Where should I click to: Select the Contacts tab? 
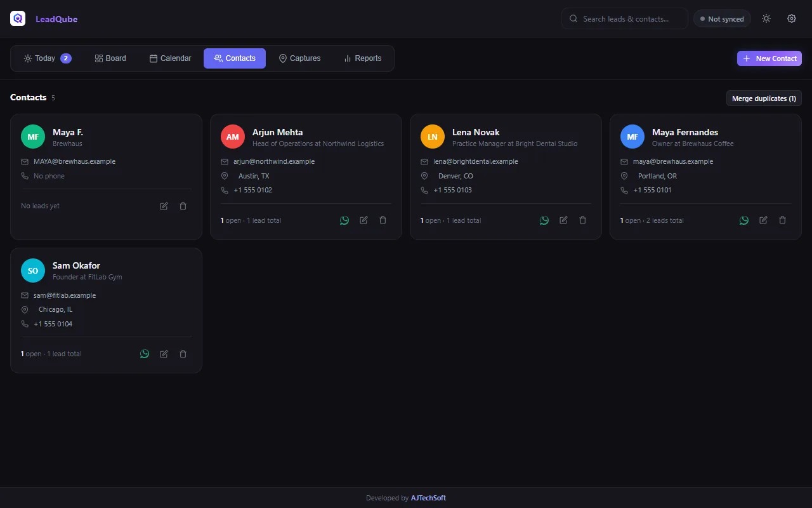[x=235, y=58]
